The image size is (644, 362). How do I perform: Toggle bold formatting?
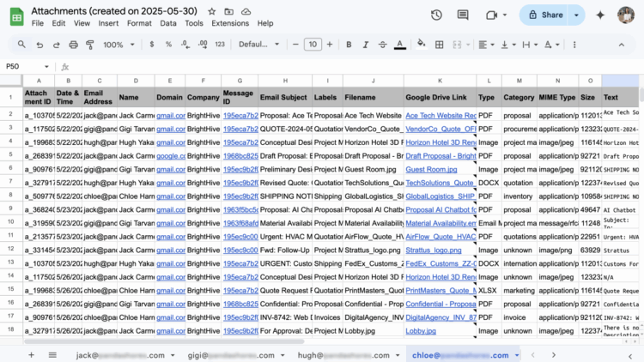tap(349, 45)
